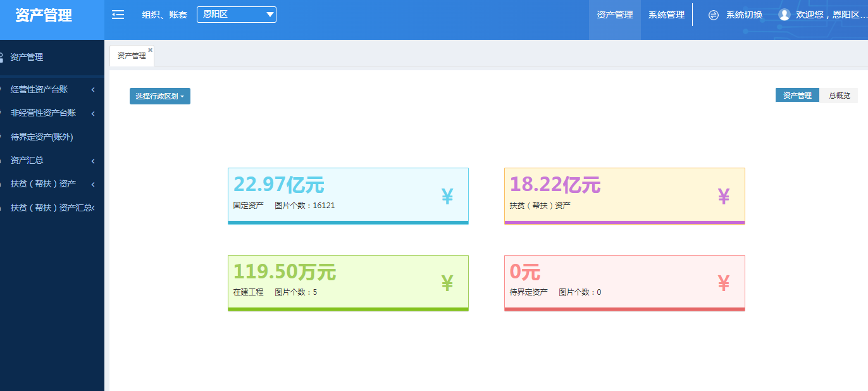Image resolution: width=868 pixels, height=391 pixels.
Task: Click the system switch arrows icon
Action: (714, 15)
